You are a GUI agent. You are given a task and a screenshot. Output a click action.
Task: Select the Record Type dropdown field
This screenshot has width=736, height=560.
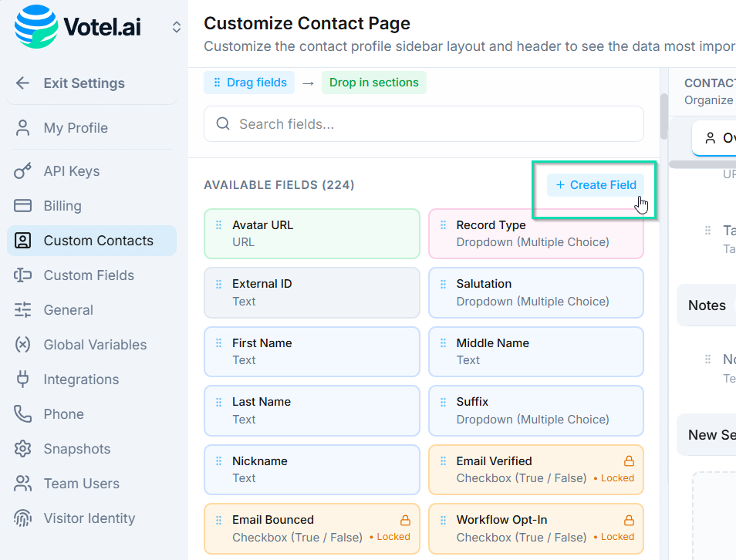pos(535,233)
